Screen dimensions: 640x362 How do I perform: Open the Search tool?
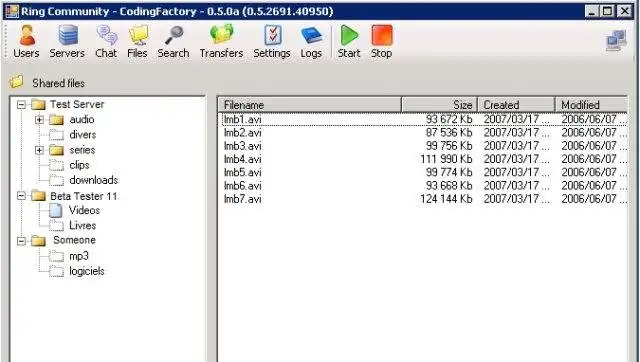pyautogui.click(x=173, y=42)
